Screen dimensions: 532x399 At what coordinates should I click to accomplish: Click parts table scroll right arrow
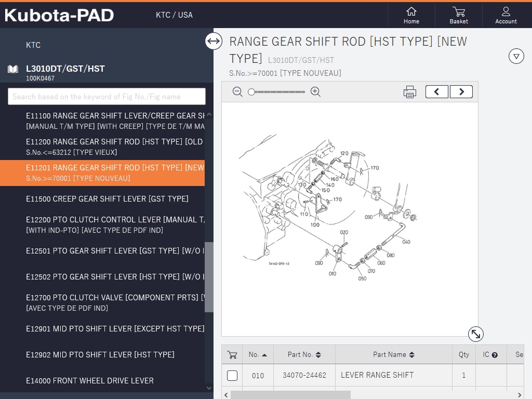520,395
